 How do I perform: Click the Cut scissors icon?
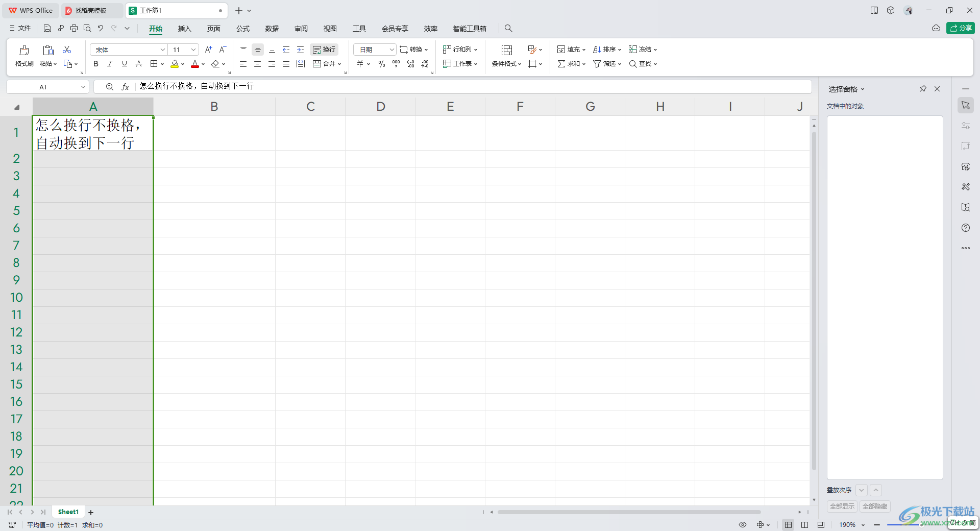coord(67,50)
